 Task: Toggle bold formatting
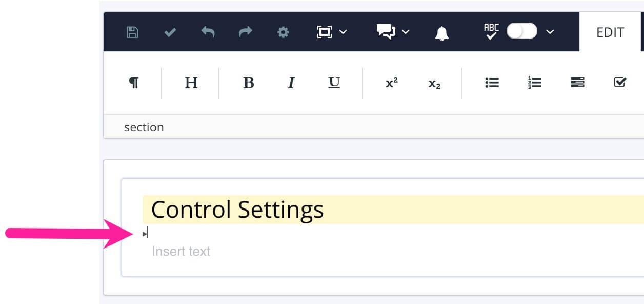248,83
